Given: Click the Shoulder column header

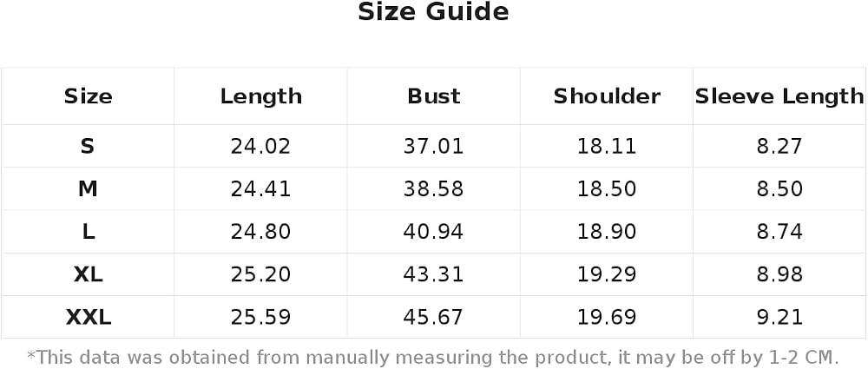Looking at the screenshot, I should click(x=607, y=96).
